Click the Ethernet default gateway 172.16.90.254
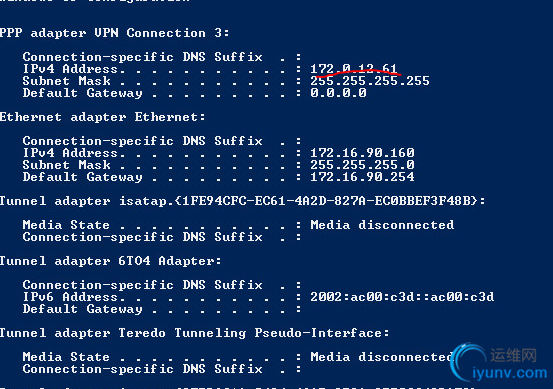This screenshot has width=553, height=389. [362, 177]
